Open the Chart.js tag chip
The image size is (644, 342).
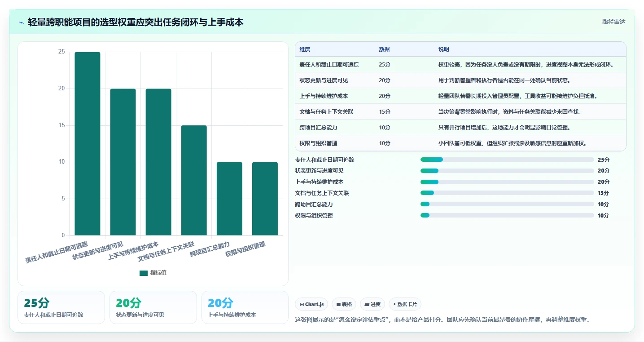tap(311, 304)
